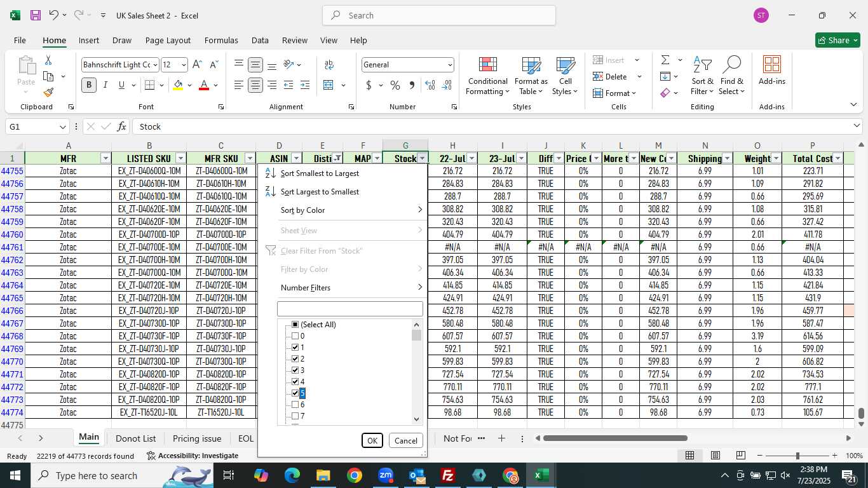Screen dimensions: 868x488
Task: Click the Merge & Center icon
Action: pos(329,85)
